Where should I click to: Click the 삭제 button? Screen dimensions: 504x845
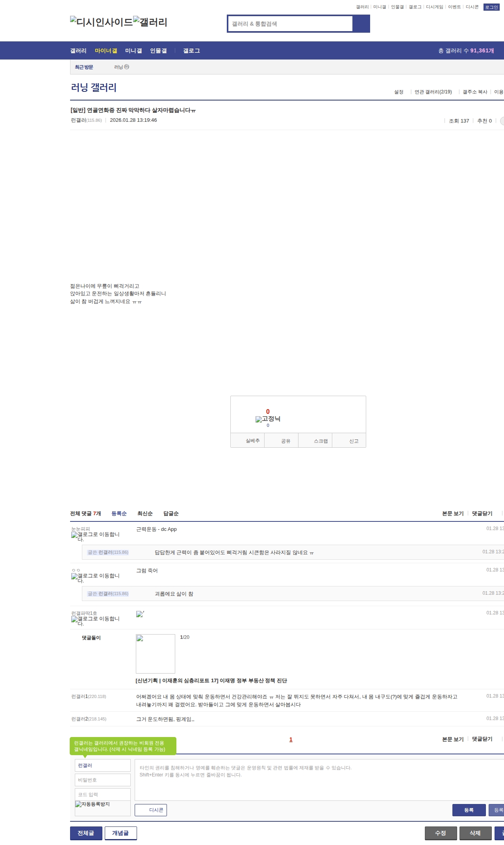475,833
